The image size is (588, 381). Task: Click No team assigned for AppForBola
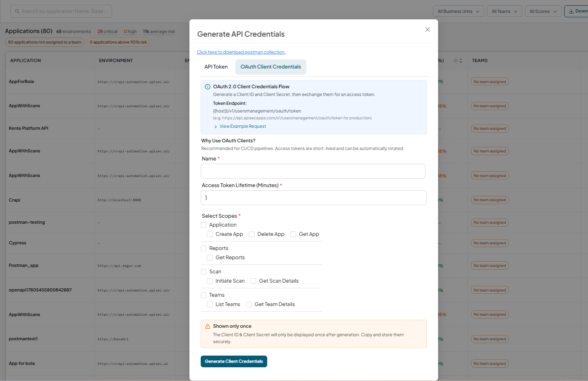[490, 82]
